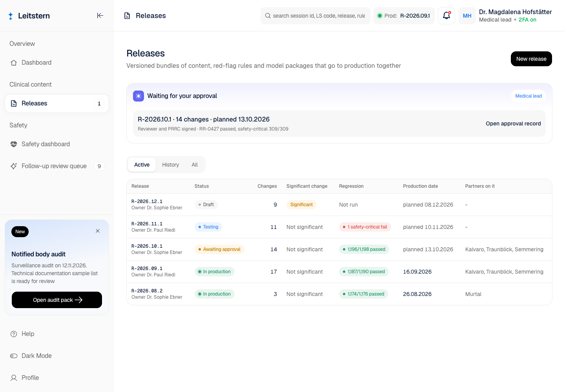Viewport: 565px width, 392px height.
Task: Click the 16.09.2026 production date
Action: pyautogui.click(x=417, y=272)
